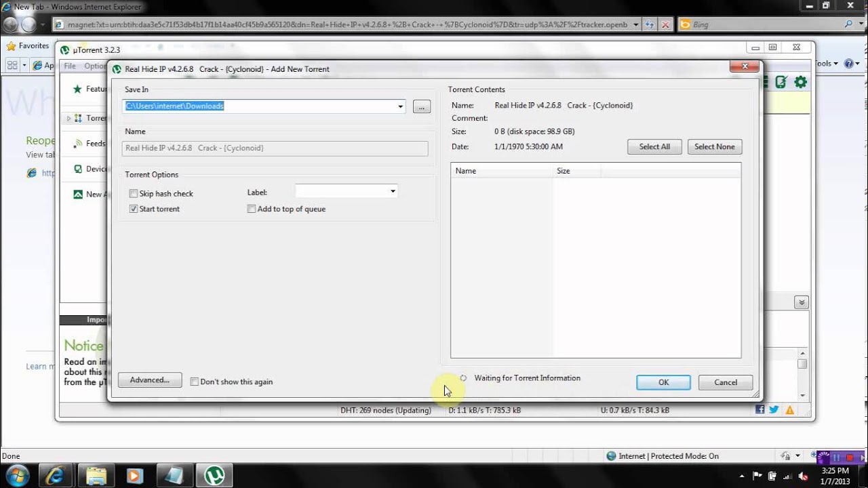
Task: Click the browse ... button beside Save In
Action: click(x=422, y=107)
